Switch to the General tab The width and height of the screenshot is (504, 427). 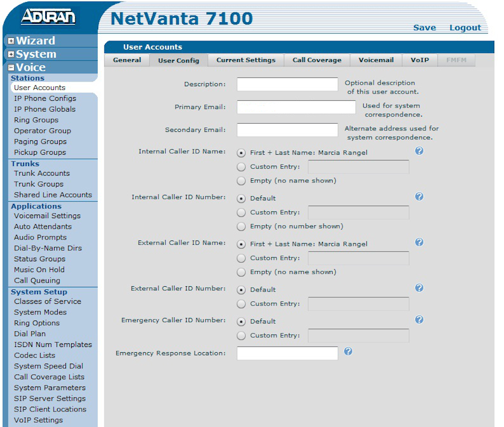[127, 60]
